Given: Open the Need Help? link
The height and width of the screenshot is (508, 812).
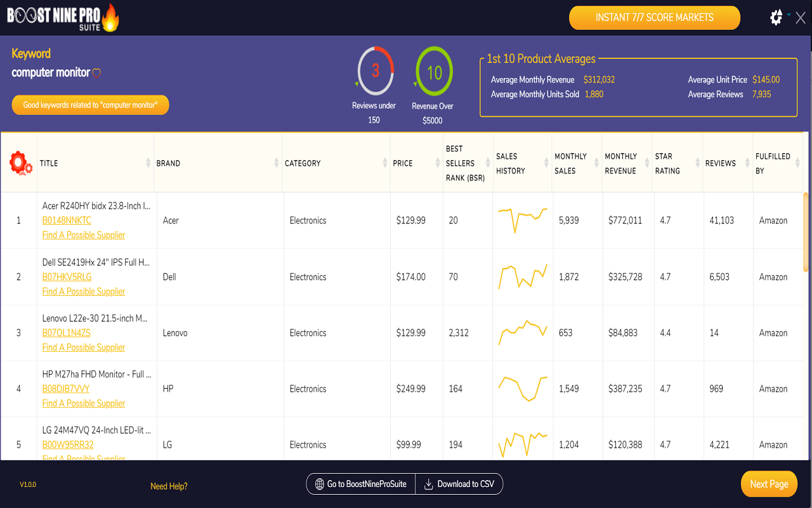Looking at the screenshot, I should tap(169, 486).
